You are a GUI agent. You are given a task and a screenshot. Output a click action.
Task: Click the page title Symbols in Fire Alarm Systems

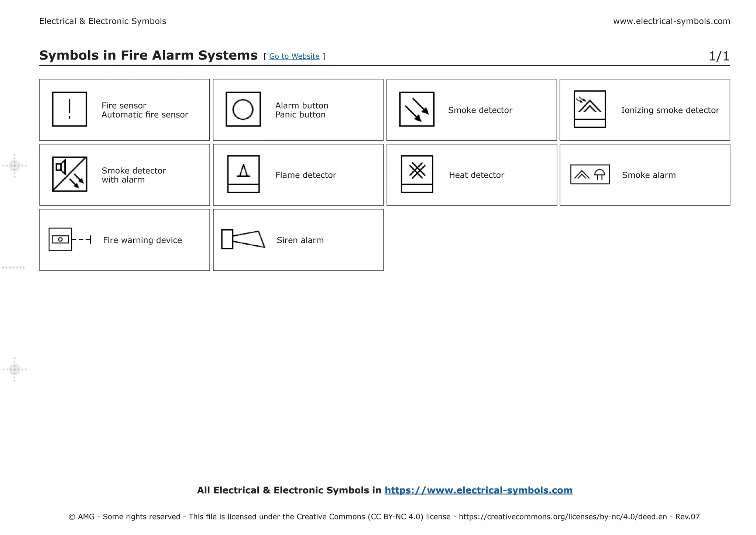pyautogui.click(x=148, y=55)
